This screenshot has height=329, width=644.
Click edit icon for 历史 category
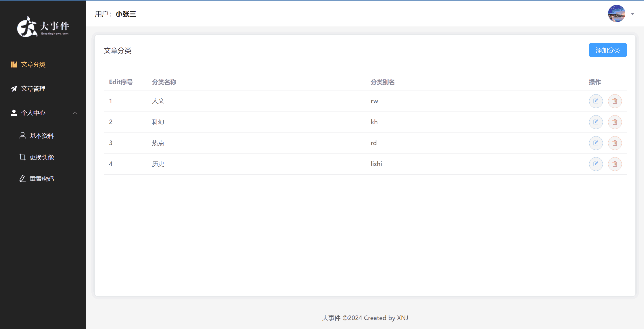pos(596,164)
